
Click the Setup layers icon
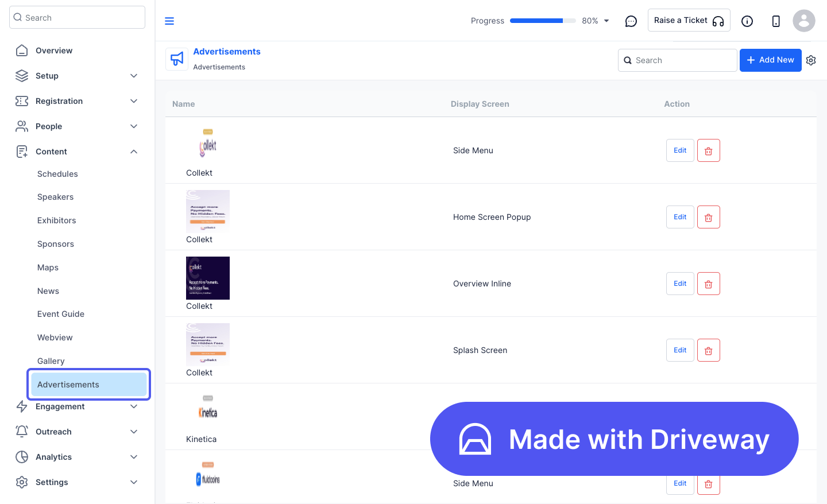tap(22, 76)
